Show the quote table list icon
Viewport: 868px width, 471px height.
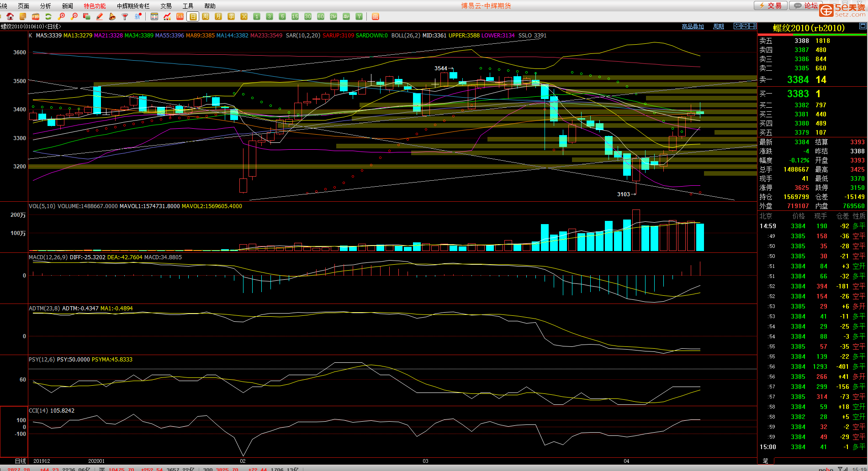tap(154, 16)
